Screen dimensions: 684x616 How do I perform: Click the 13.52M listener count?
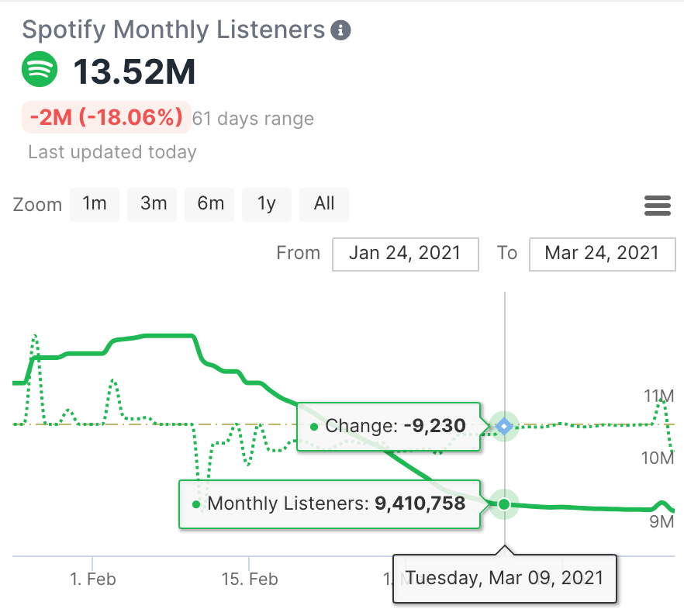click(134, 73)
